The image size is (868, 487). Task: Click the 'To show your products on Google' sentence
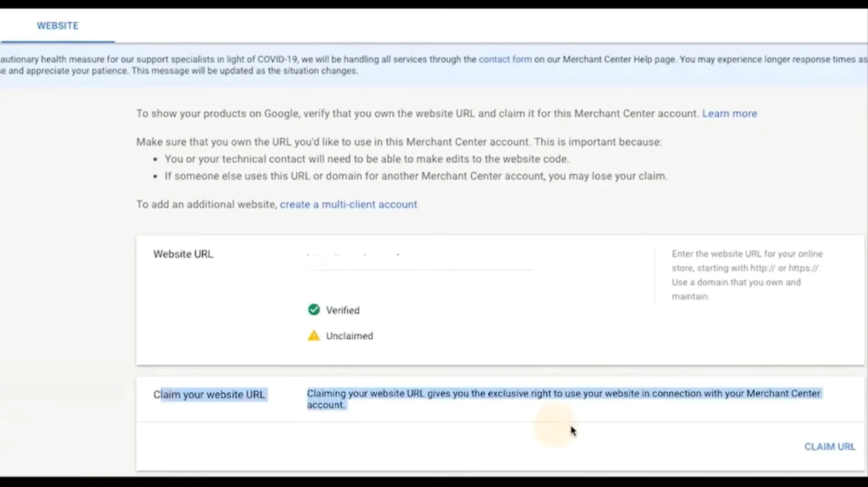pyautogui.click(x=418, y=113)
